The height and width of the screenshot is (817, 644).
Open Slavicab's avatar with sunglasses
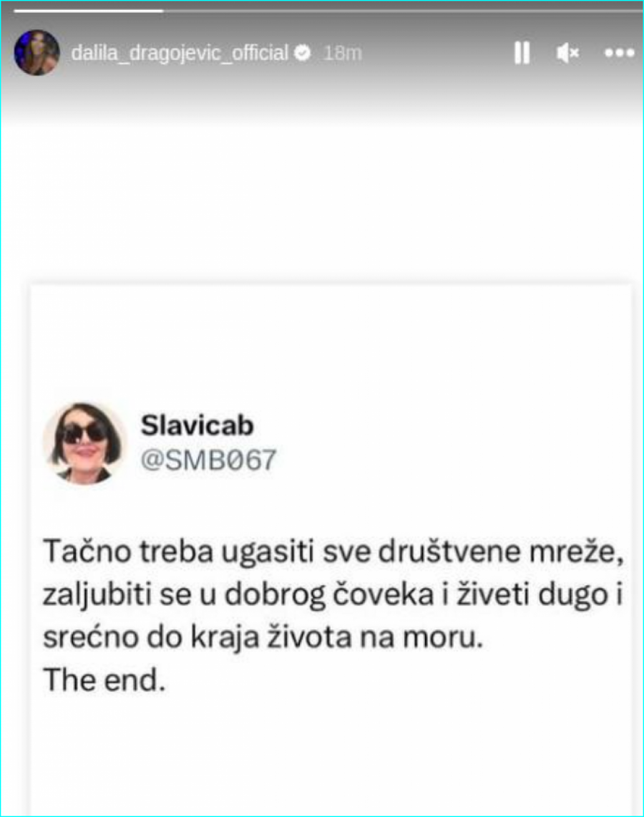point(85,444)
